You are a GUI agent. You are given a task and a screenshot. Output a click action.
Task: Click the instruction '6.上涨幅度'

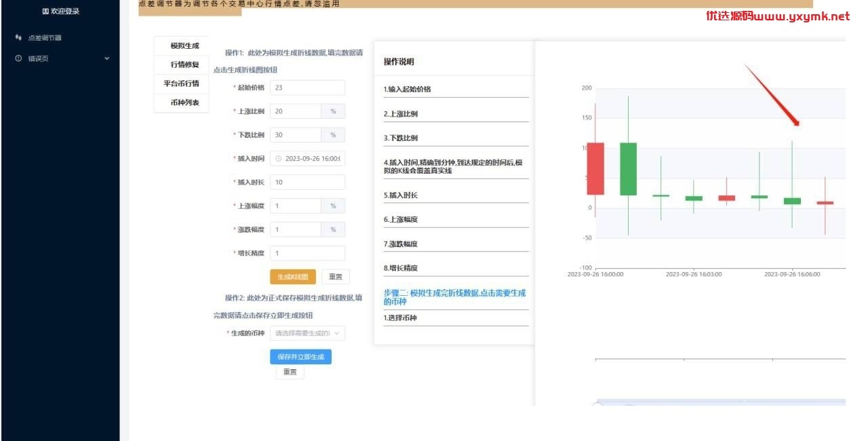coord(401,220)
